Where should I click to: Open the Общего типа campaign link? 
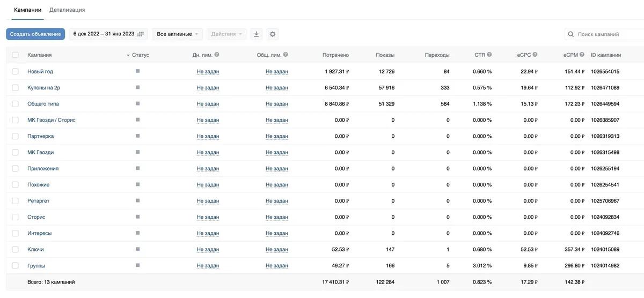pos(43,103)
